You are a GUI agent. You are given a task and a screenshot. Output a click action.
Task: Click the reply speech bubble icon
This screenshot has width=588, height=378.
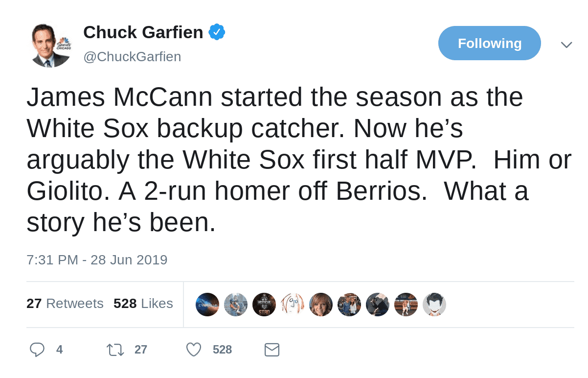[x=37, y=350]
